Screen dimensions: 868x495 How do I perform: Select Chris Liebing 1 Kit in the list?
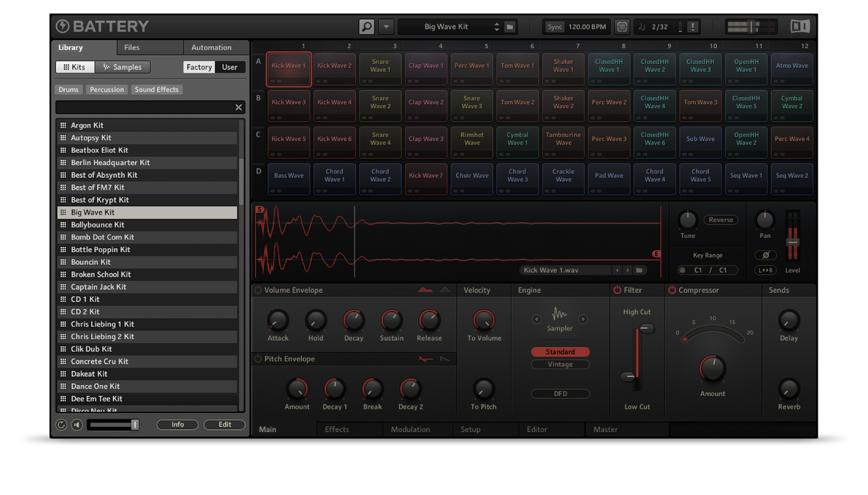click(147, 324)
